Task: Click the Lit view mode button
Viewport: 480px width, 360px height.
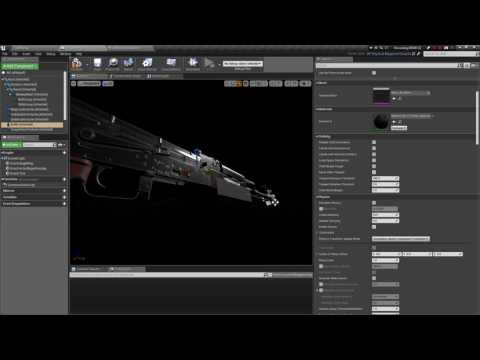Action: pos(108,84)
